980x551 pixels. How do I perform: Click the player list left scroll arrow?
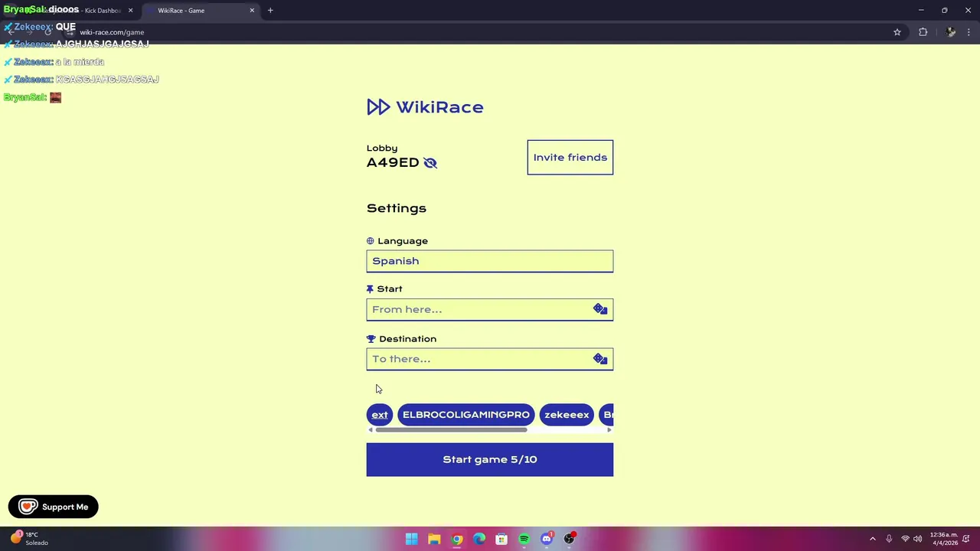click(x=371, y=430)
